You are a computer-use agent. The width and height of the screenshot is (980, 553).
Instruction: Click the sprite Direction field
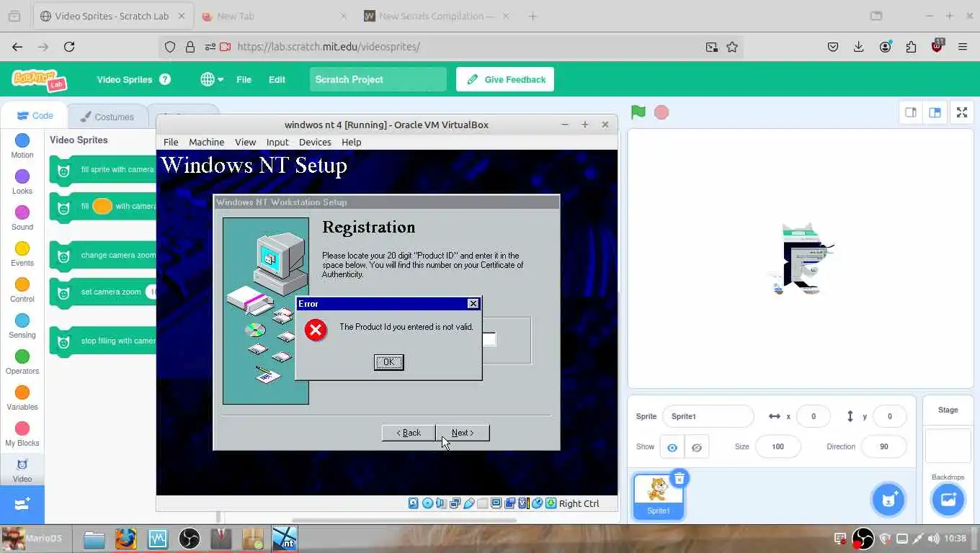pos(883,446)
